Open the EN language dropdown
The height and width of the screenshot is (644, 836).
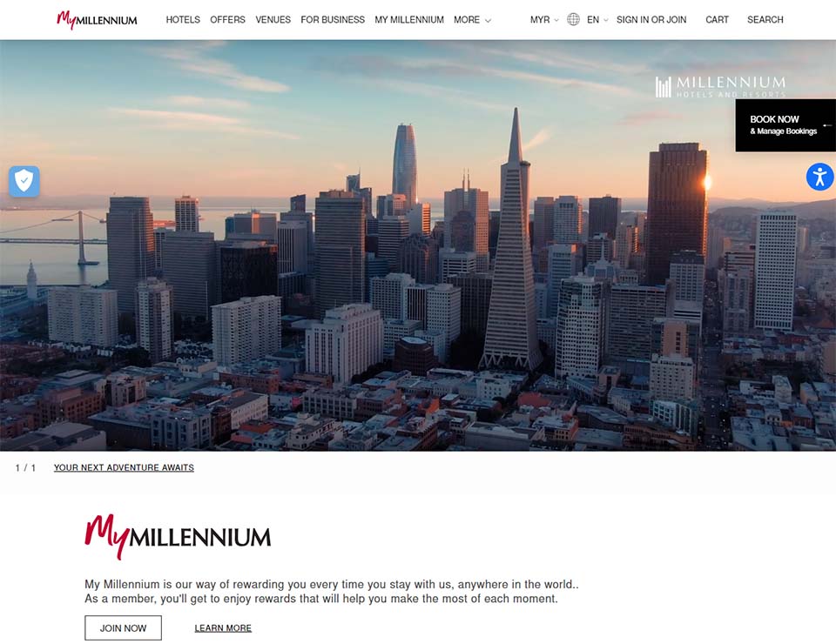coord(597,20)
